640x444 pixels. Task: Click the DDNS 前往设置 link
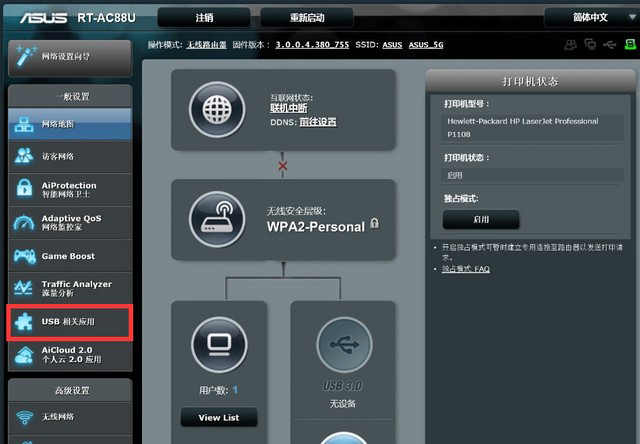coord(318,122)
